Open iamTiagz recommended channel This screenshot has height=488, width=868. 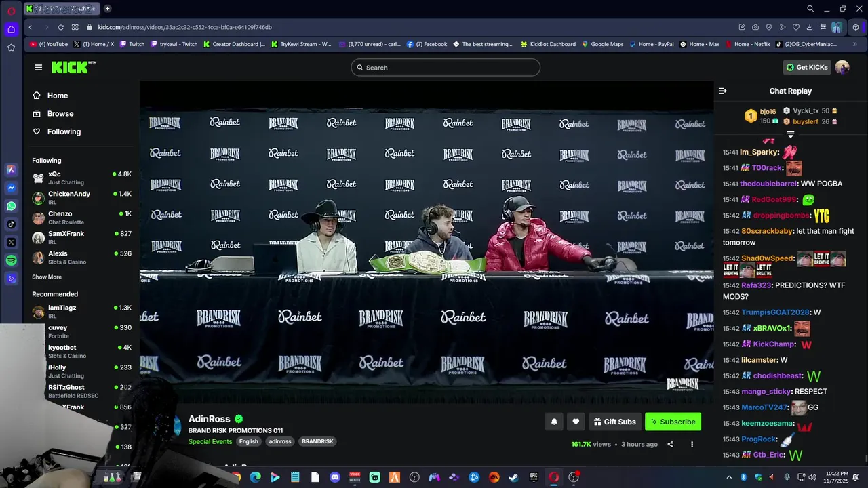81,311
